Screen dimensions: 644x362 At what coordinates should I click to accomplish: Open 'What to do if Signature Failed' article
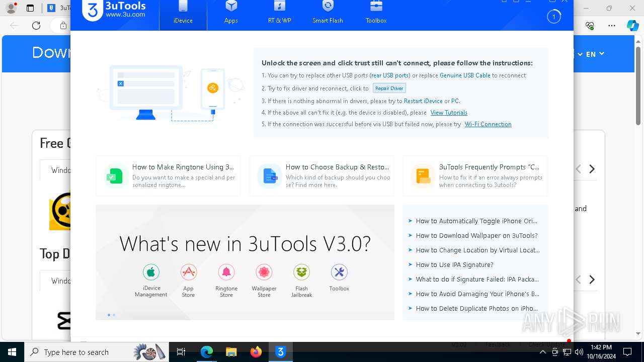[x=477, y=279]
